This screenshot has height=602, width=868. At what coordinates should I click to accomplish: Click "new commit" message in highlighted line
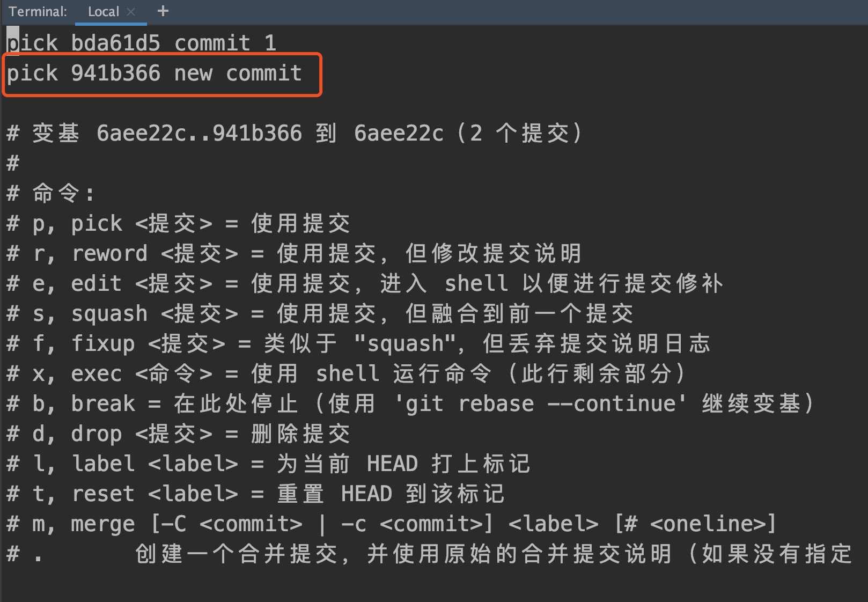pos(238,74)
